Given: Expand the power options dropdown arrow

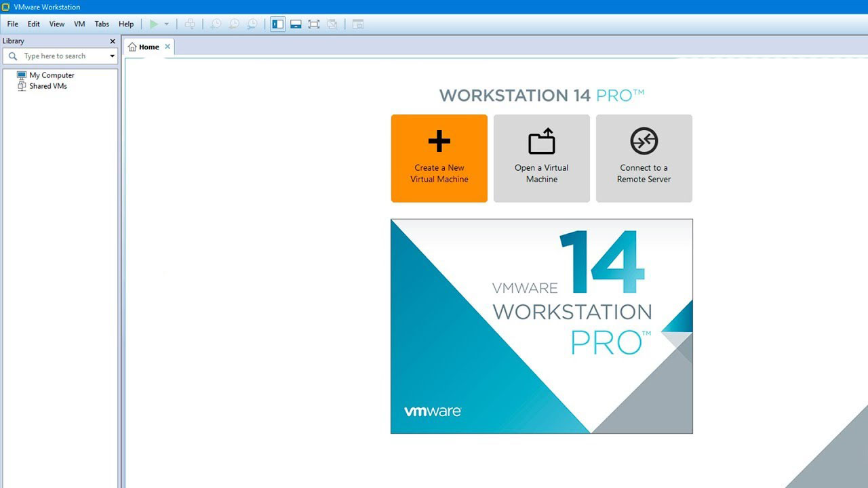Looking at the screenshot, I should (x=167, y=24).
